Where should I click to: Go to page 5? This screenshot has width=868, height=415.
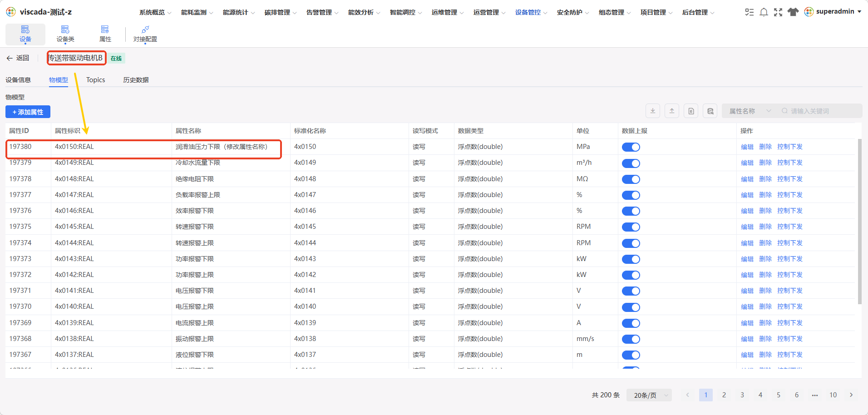click(779, 395)
